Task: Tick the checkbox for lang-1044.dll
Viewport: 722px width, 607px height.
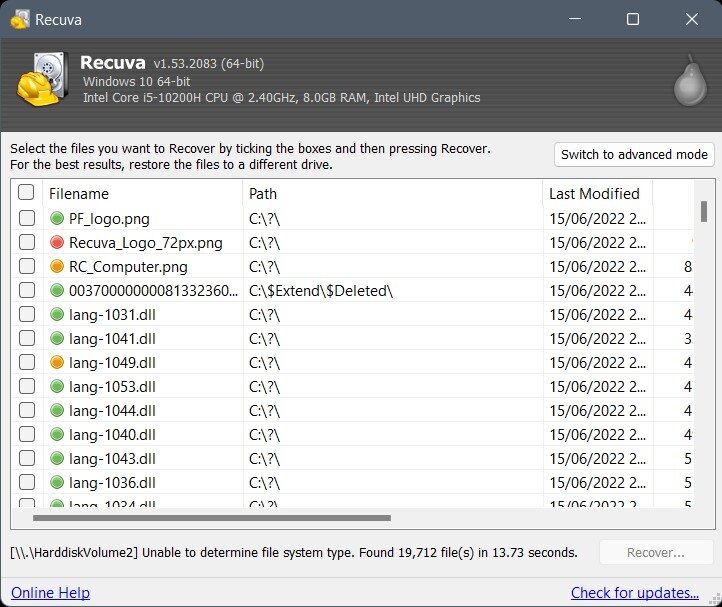Action: (x=27, y=410)
